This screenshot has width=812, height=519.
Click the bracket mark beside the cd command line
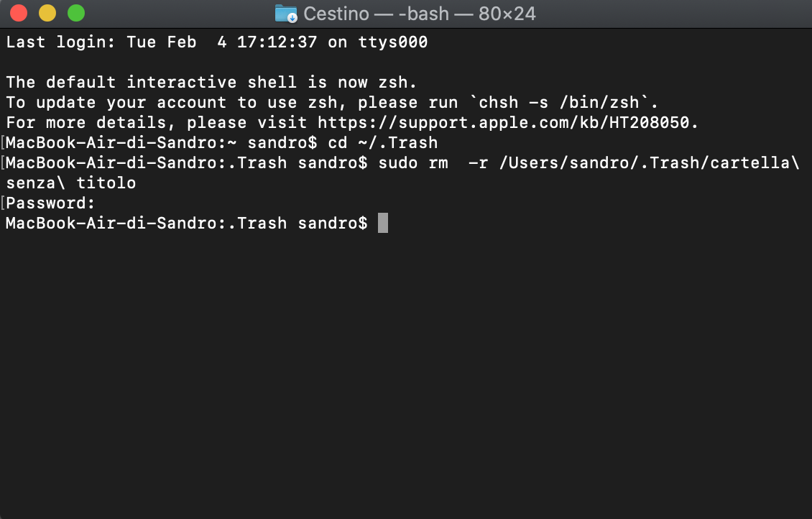point(3,142)
